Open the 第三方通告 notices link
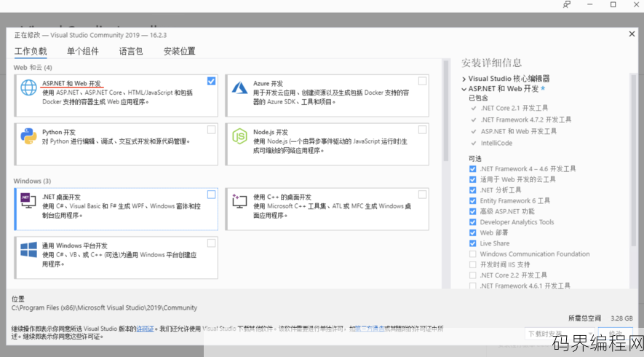The height and width of the screenshot is (357, 644). click(370, 329)
